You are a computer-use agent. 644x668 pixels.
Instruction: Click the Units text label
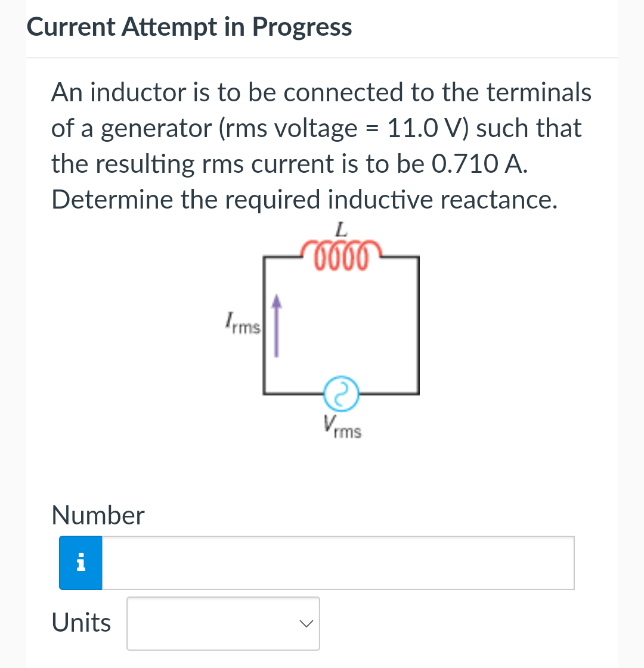(81, 622)
